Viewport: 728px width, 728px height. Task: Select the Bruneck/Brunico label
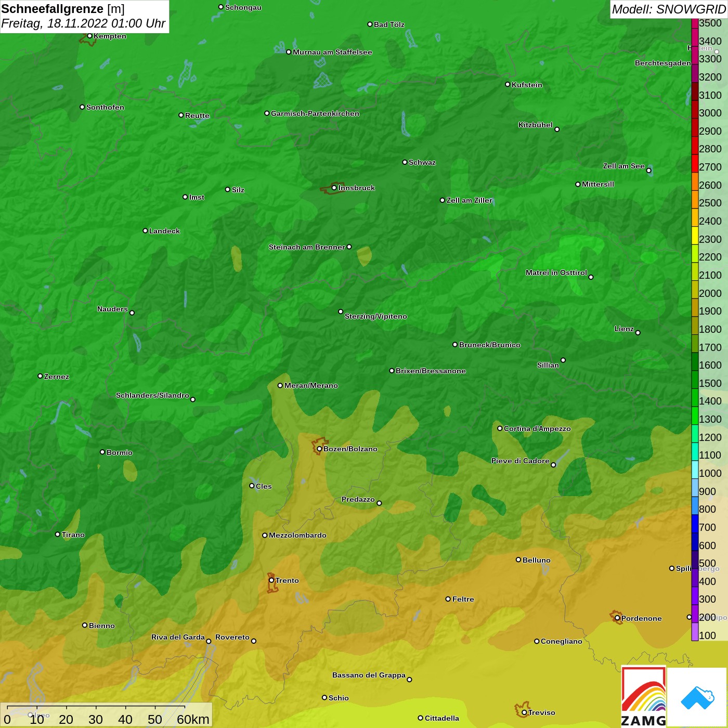[489, 345]
